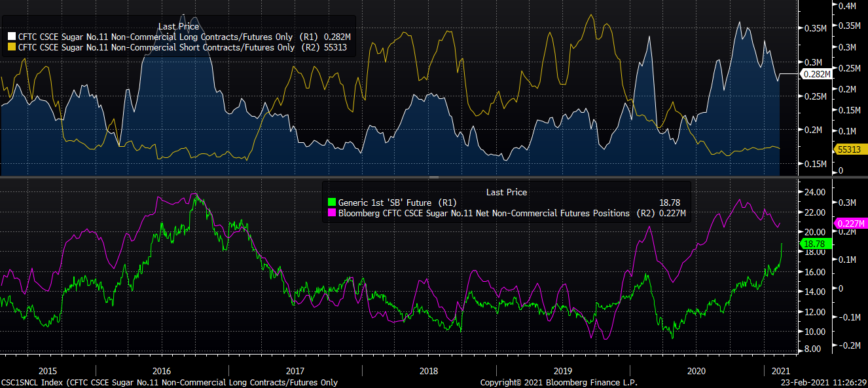Click the CSC1SNCL Index ticker description in footer

[x=170, y=382]
